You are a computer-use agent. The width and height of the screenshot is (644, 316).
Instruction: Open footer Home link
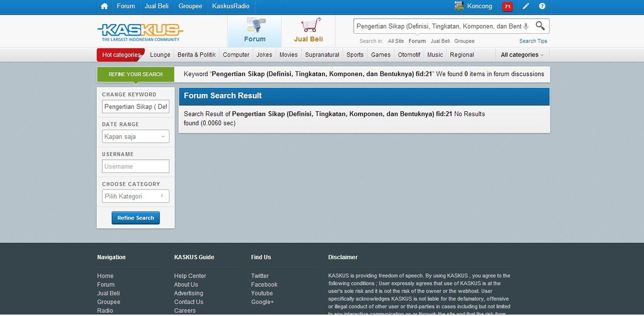click(105, 276)
